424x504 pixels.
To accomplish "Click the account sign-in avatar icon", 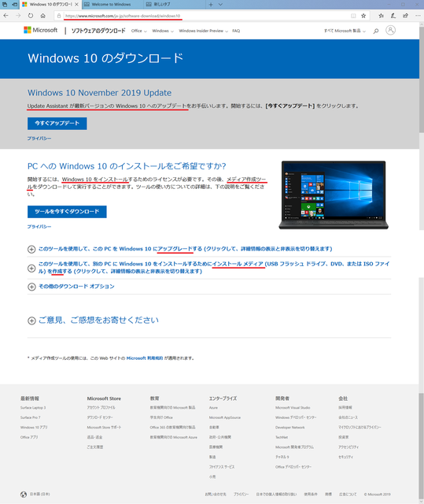I will click(x=390, y=30).
